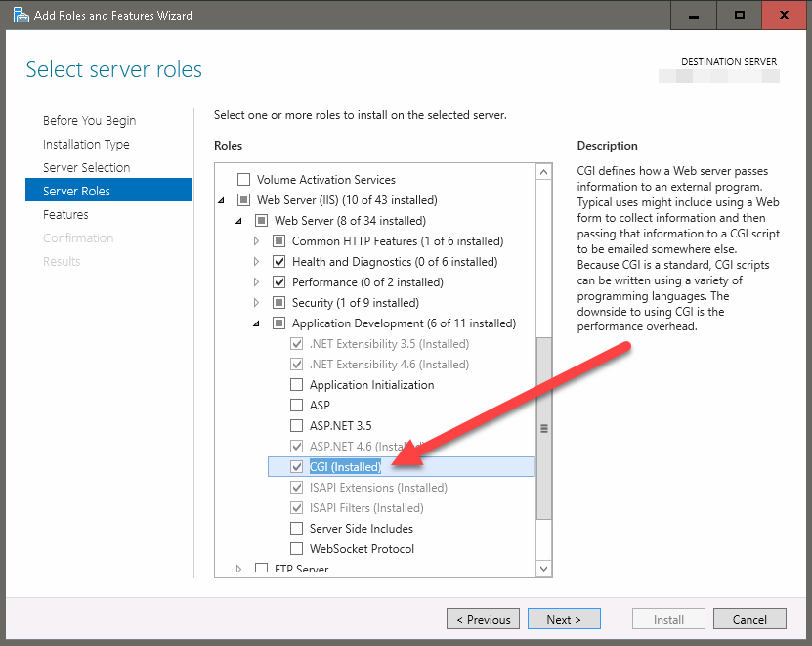Select the ASP.NET 3.5 checkbox

[x=297, y=426]
